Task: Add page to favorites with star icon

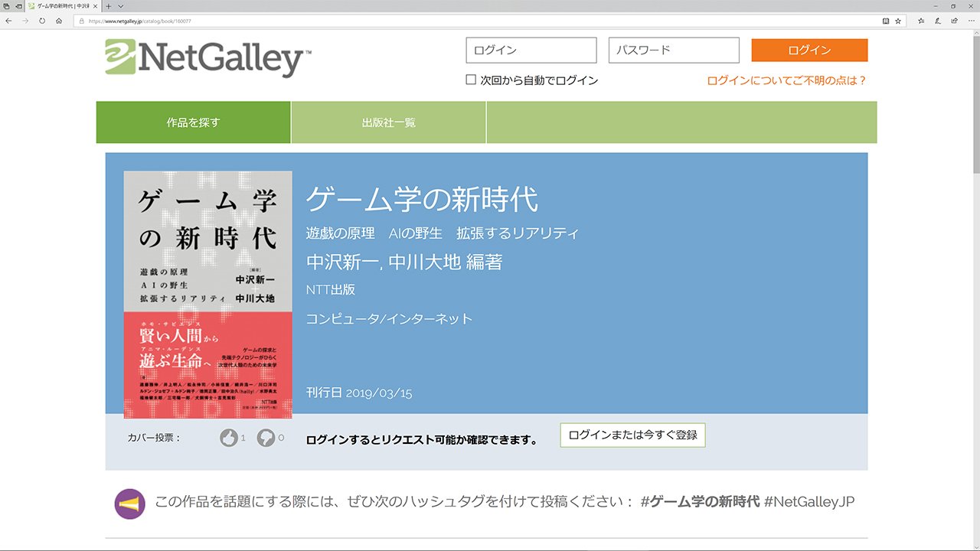Action: pos(898,21)
